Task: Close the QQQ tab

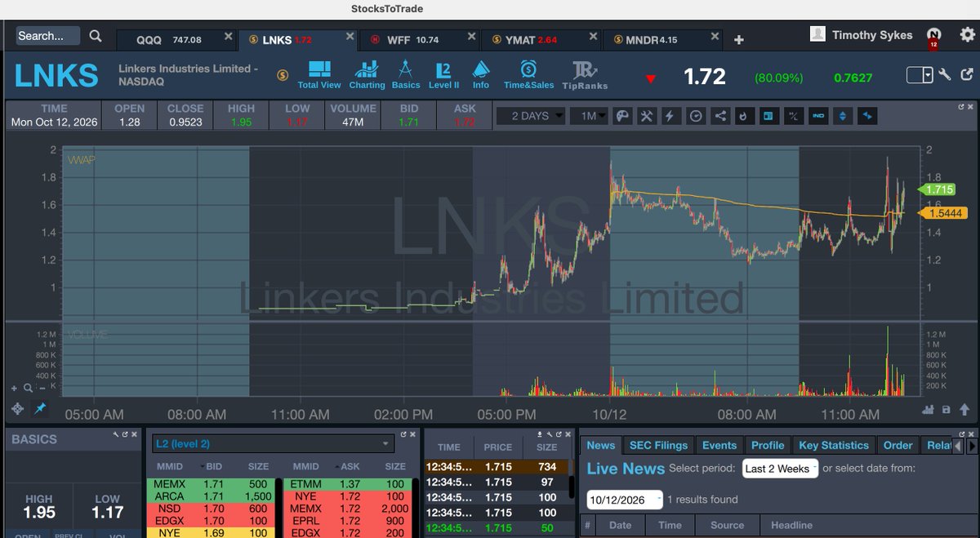Action: 228,36
